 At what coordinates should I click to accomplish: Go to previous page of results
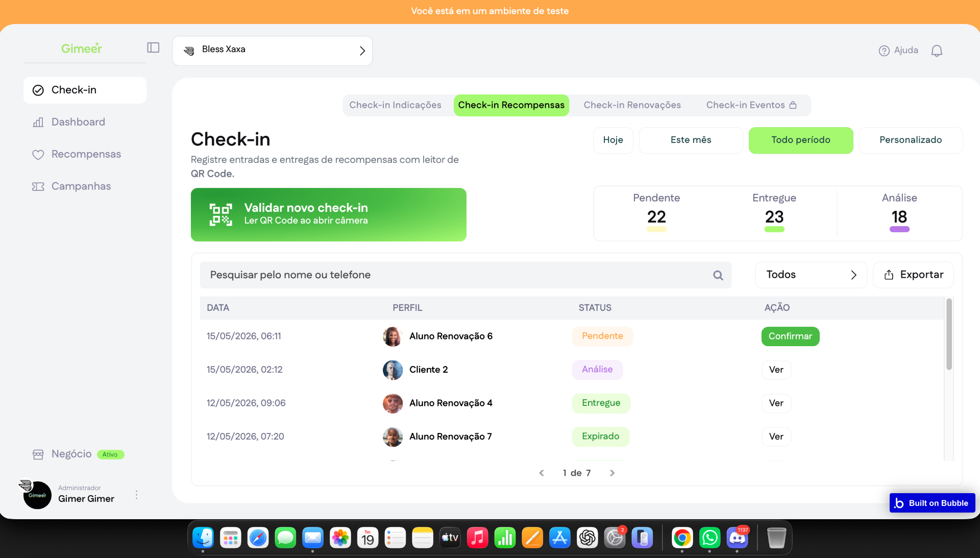point(542,473)
